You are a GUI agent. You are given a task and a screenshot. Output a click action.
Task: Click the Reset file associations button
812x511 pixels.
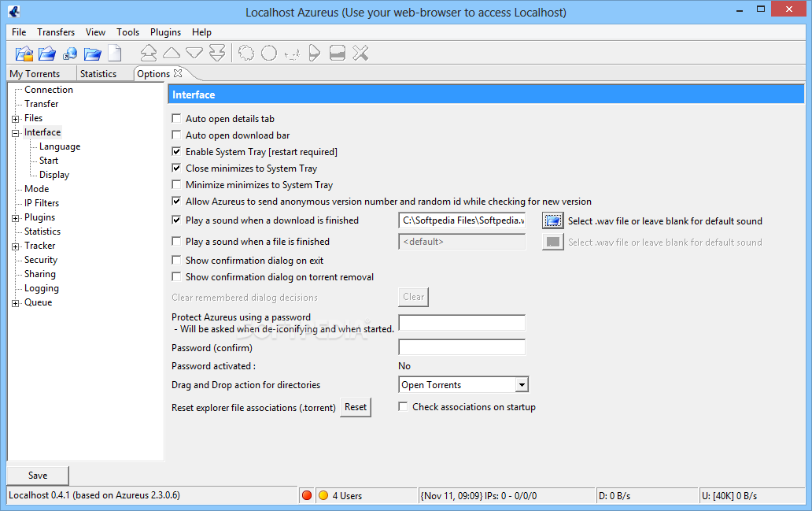click(x=356, y=407)
